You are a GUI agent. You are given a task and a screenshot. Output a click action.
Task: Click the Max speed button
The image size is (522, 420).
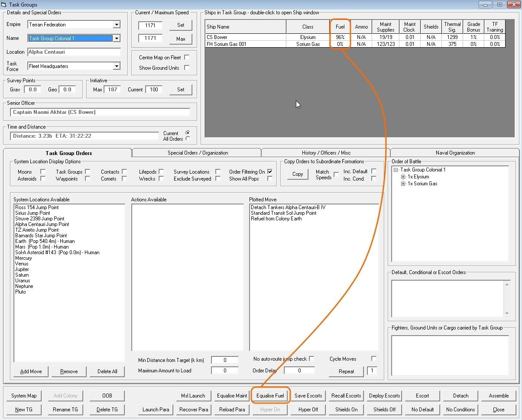pos(181,39)
